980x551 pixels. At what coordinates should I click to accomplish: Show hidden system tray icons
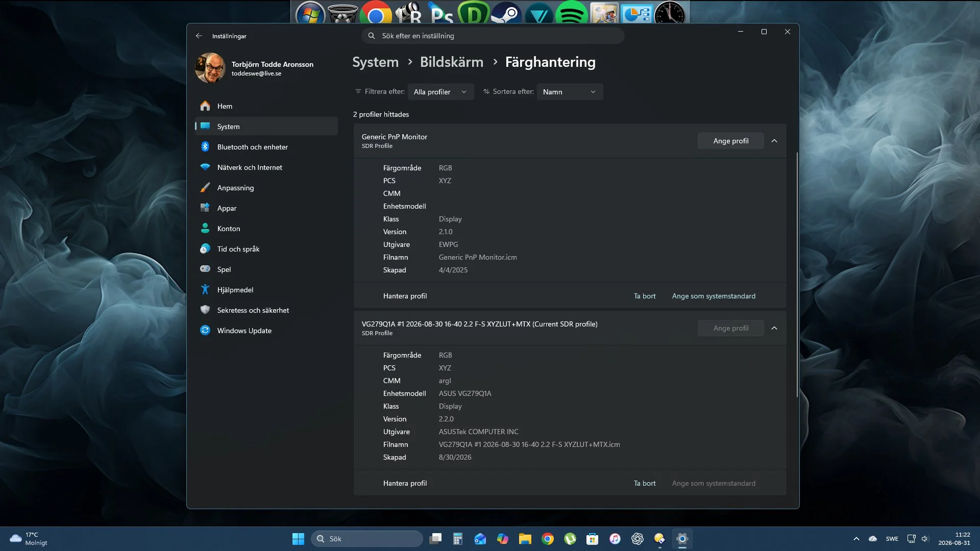(856, 539)
